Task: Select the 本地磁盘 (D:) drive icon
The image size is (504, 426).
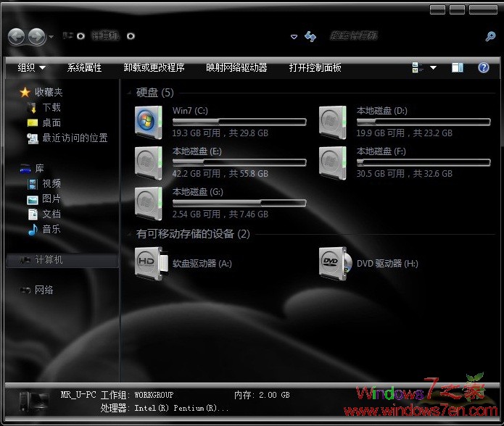Action: pos(333,122)
